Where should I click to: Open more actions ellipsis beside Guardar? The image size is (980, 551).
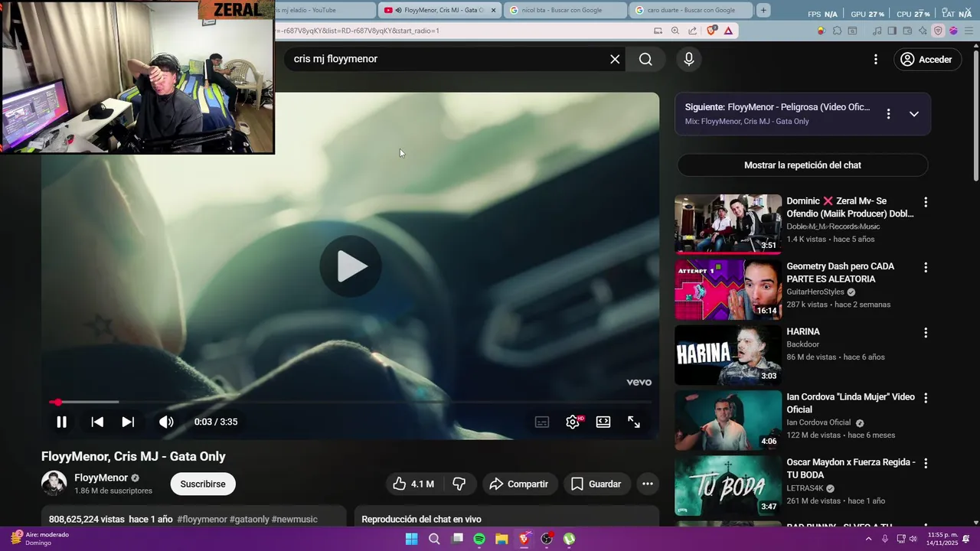click(647, 484)
